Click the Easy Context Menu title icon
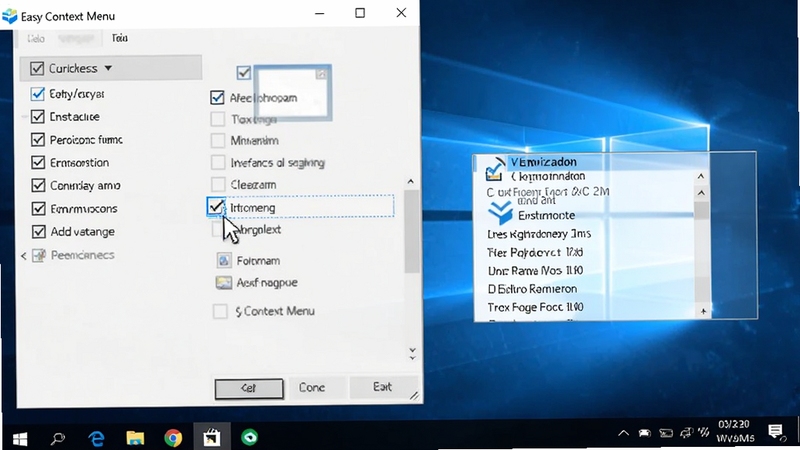800x450 pixels. [x=9, y=16]
